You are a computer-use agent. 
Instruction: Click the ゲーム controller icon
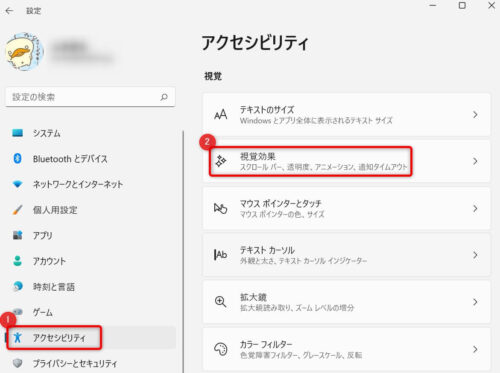(17, 312)
